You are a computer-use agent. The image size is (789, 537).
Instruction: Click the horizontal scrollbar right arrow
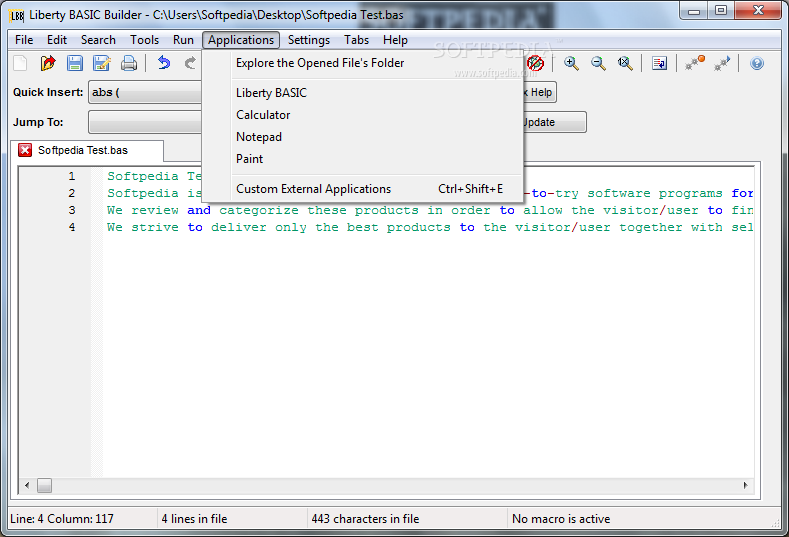[746, 486]
